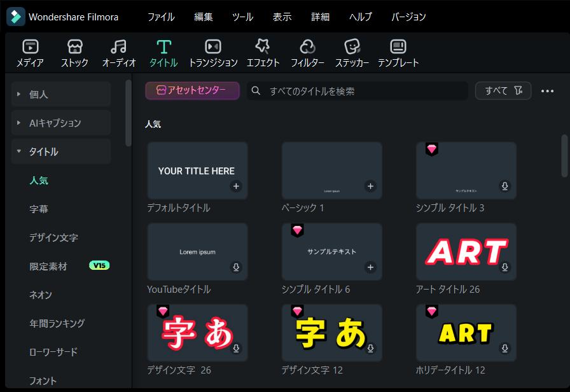Select the シンプル タイトル 6 thumbnail

click(x=331, y=251)
